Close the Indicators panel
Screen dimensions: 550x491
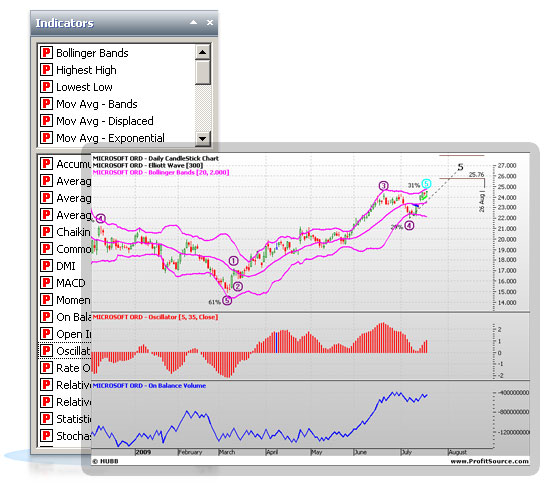210,22
